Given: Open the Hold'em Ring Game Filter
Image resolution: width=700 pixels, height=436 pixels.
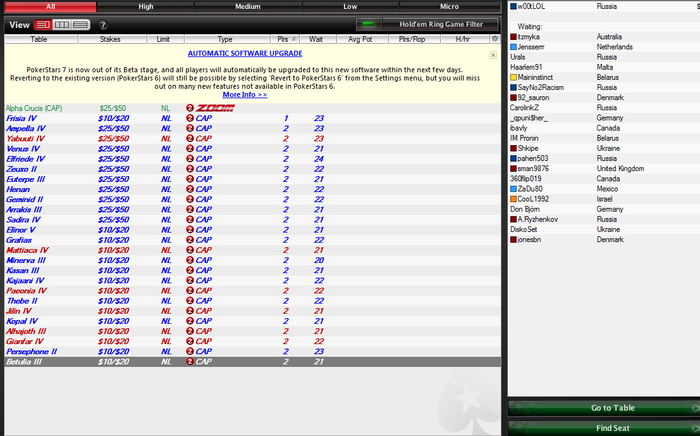Looking at the screenshot, I should click(441, 25).
